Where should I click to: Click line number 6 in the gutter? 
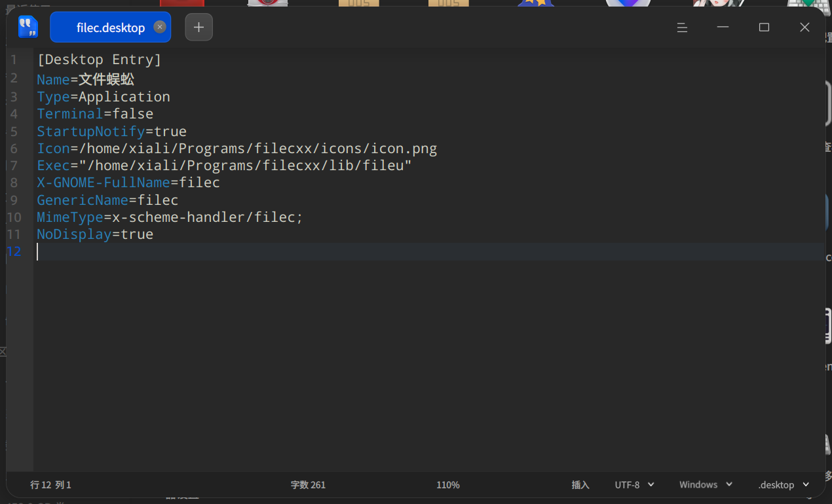(14, 149)
